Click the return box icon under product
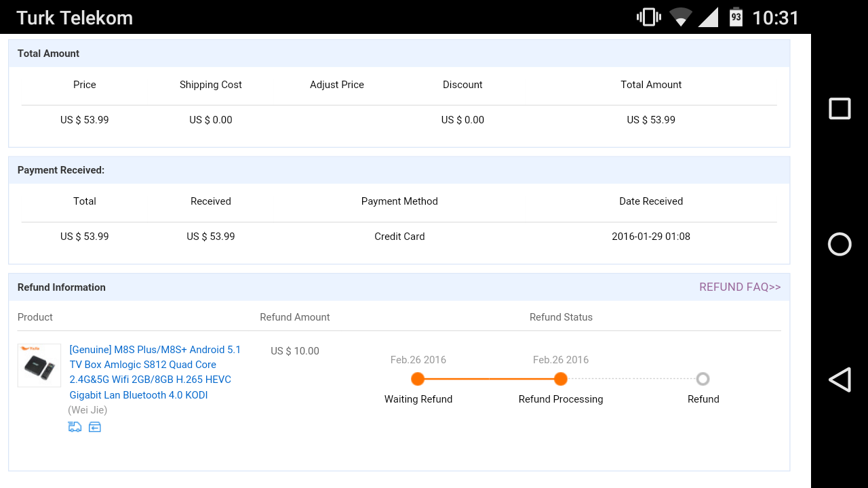Viewport: 868px width, 488px height. [x=95, y=427]
